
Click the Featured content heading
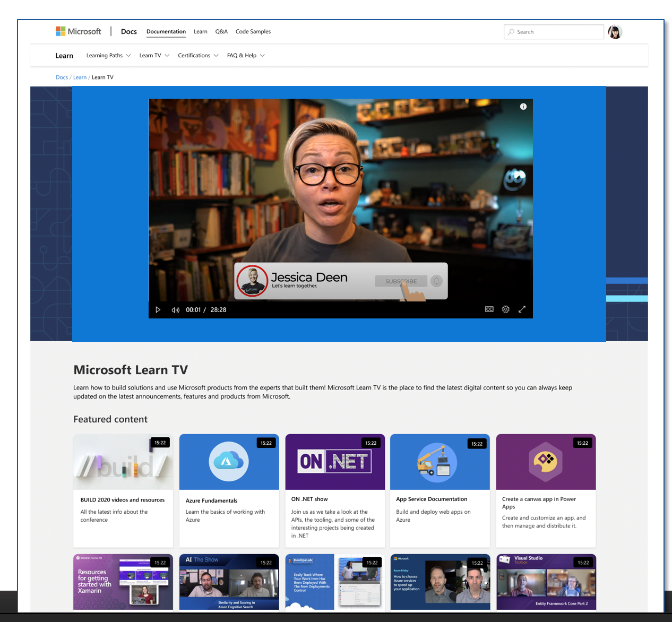110,419
